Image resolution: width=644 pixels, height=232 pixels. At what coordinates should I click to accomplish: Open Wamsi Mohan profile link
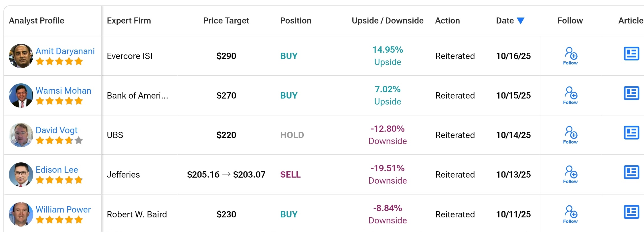point(63,91)
